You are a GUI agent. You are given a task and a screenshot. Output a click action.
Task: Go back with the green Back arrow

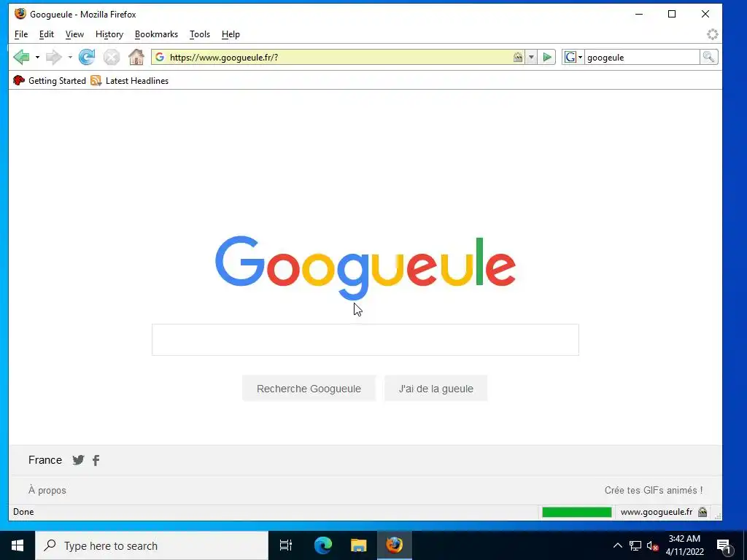pos(21,57)
